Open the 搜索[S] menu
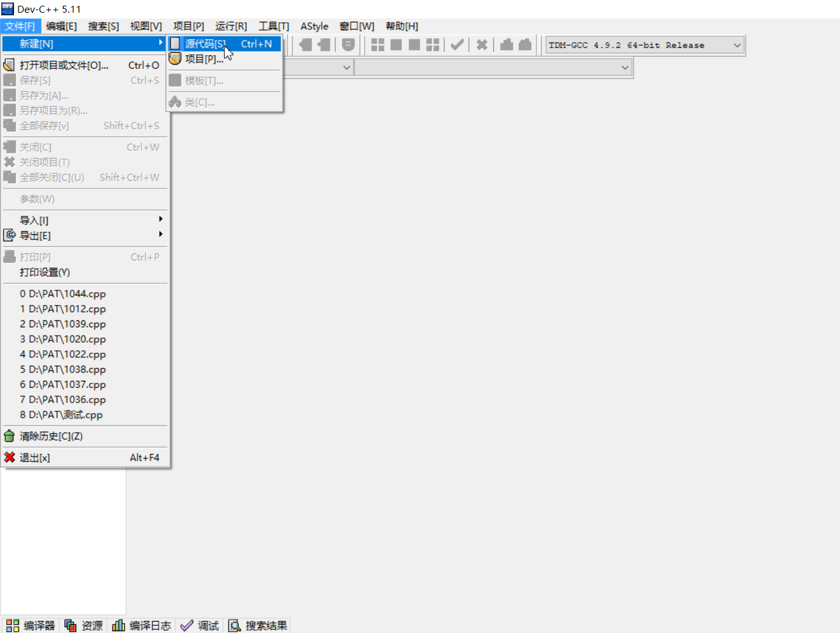Screen dimensions: 840x633 pyautogui.click(x=103, y=26)
